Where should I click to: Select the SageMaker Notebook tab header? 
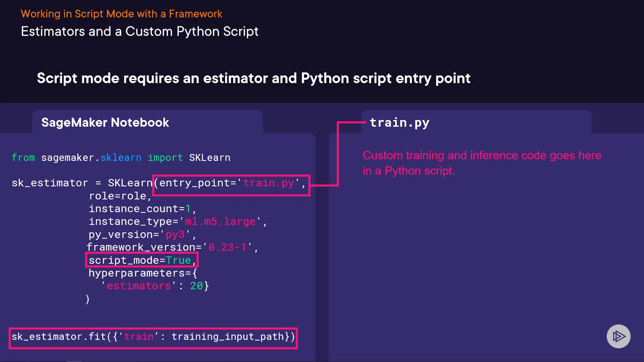point(105,122)
